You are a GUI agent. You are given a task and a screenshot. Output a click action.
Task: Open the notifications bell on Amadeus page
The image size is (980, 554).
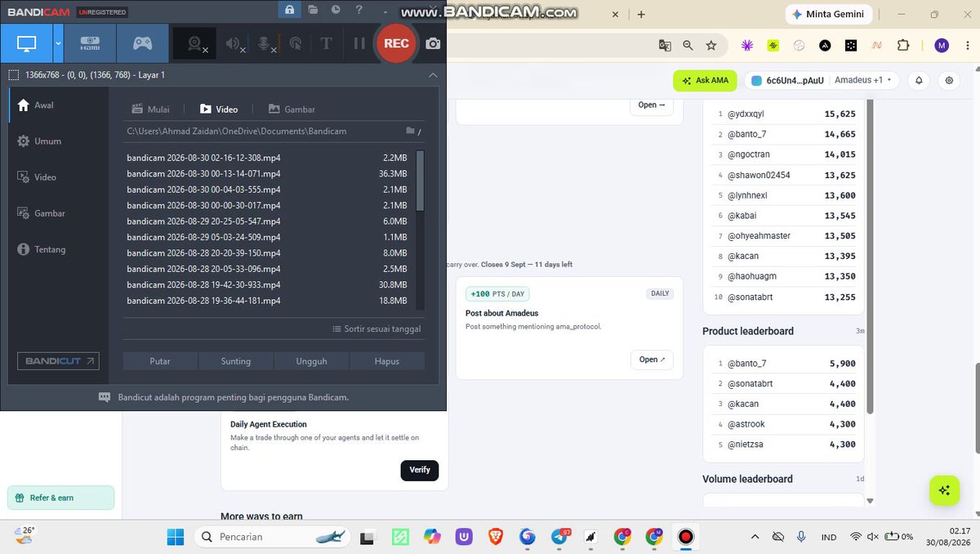pyautogui.click(x=919, y=81)
